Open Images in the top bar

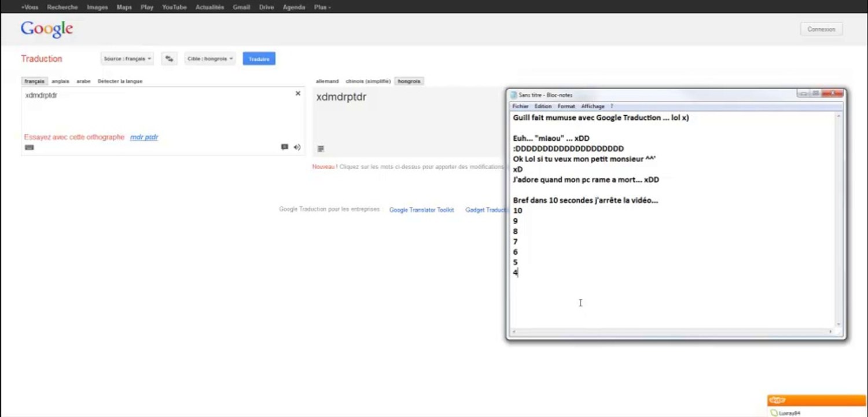(x=97, y=7)
